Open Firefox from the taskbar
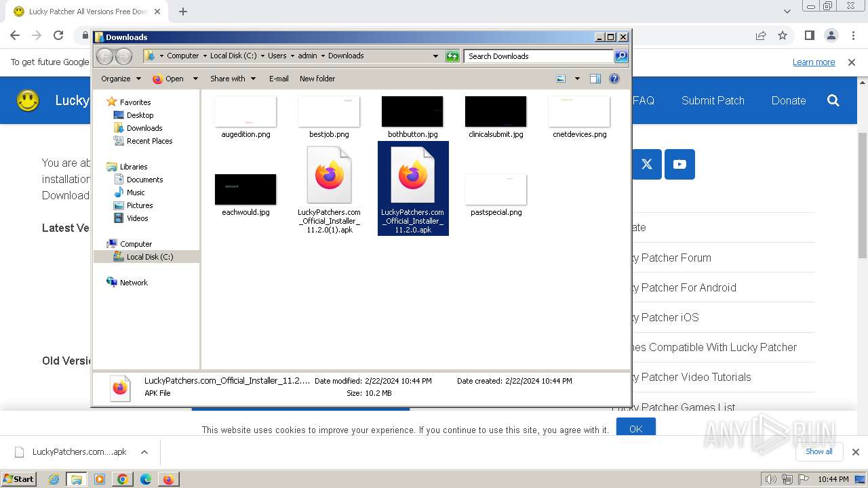868x488 pixels. (x=168, y=479)
